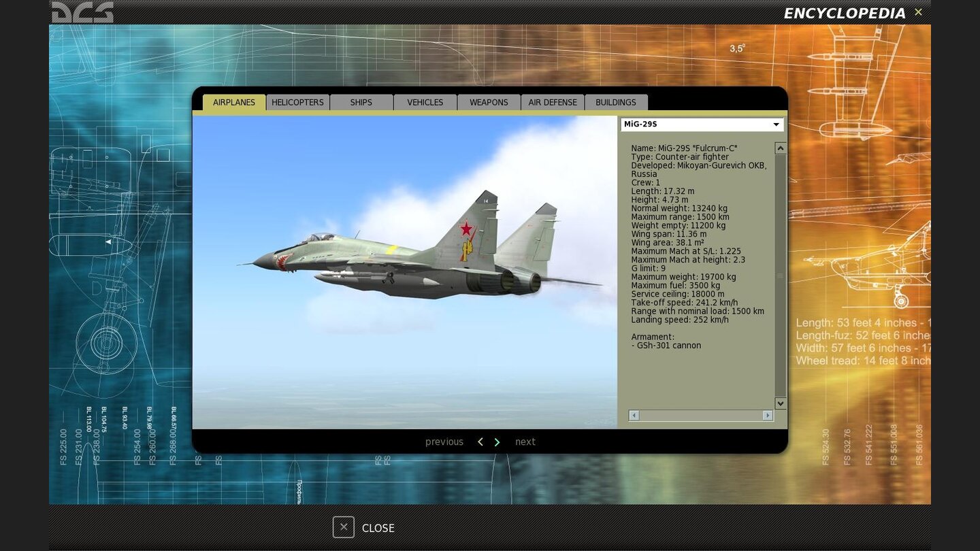The image size is (980, 551).
Task: Open the WEAPONS tab
Action: (x=489, y=102)
